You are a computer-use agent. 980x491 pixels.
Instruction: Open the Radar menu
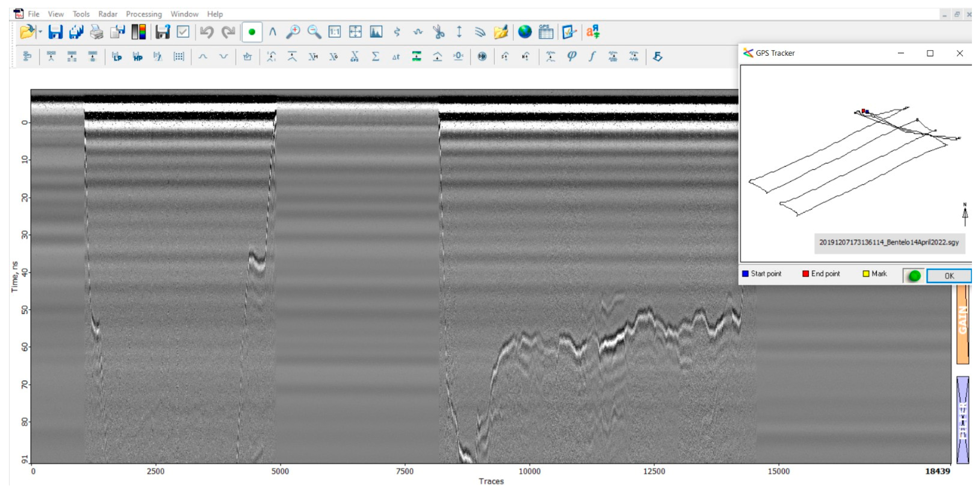108,14
